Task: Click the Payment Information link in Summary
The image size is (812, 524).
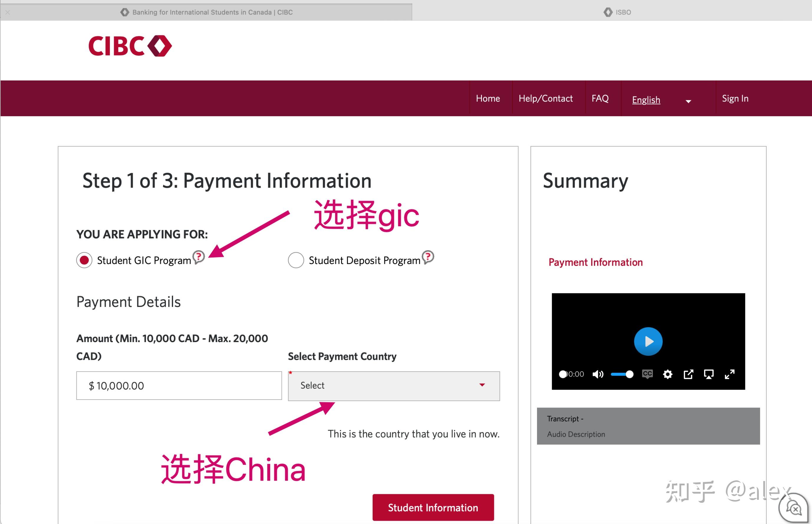Action: [x=595, y=262]
